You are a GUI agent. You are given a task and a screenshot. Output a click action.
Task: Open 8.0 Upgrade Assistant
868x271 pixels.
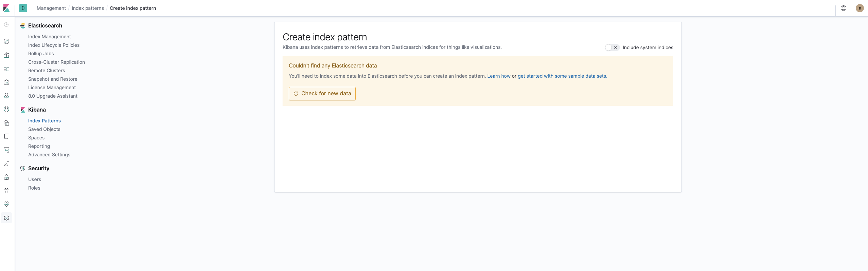[x=53, y=96]
